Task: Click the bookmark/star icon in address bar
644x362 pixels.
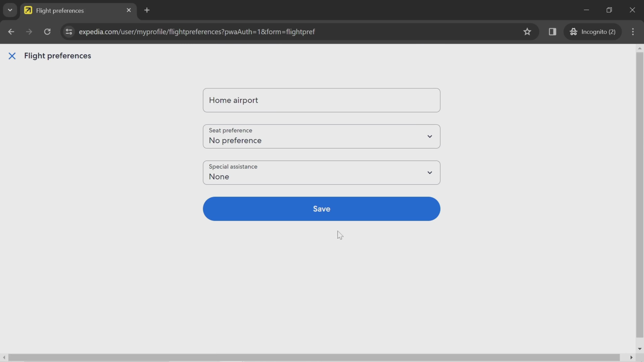Action: pyautogui.click(x=527, y=31)
